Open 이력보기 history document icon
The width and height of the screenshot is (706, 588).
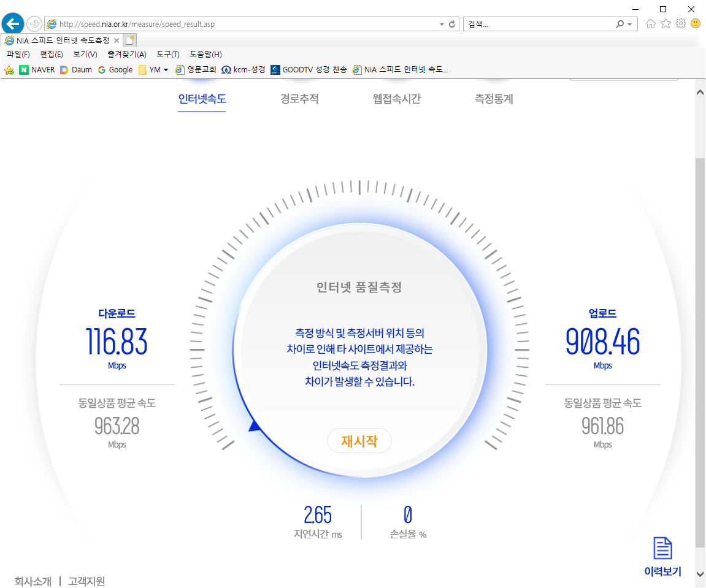point(663,548)
